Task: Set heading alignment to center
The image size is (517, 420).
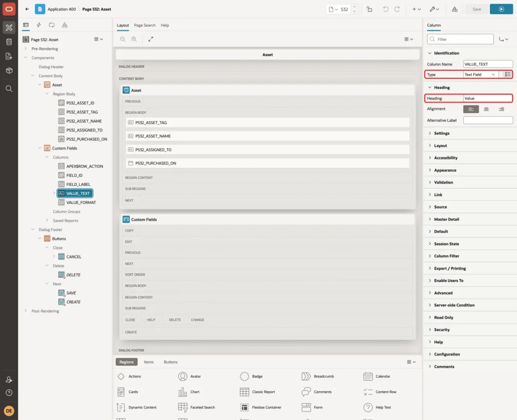Action: tap(486, 109)
